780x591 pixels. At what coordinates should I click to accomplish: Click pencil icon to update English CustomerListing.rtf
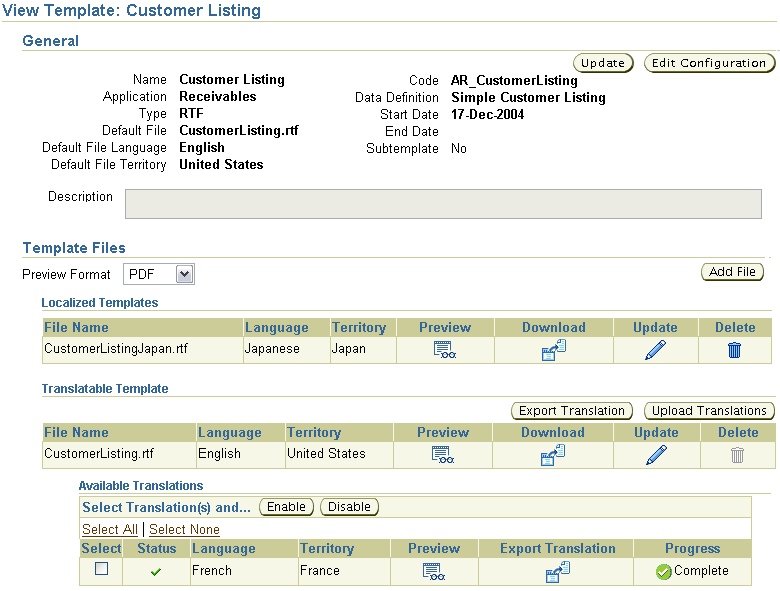point(656,455)
